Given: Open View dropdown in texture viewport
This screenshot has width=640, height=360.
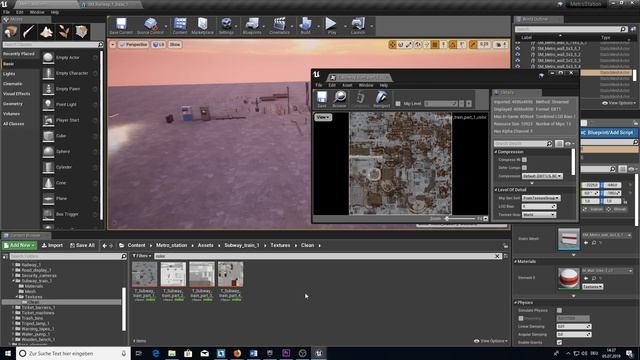Looking at the screenshot, I should coord(323,117).
